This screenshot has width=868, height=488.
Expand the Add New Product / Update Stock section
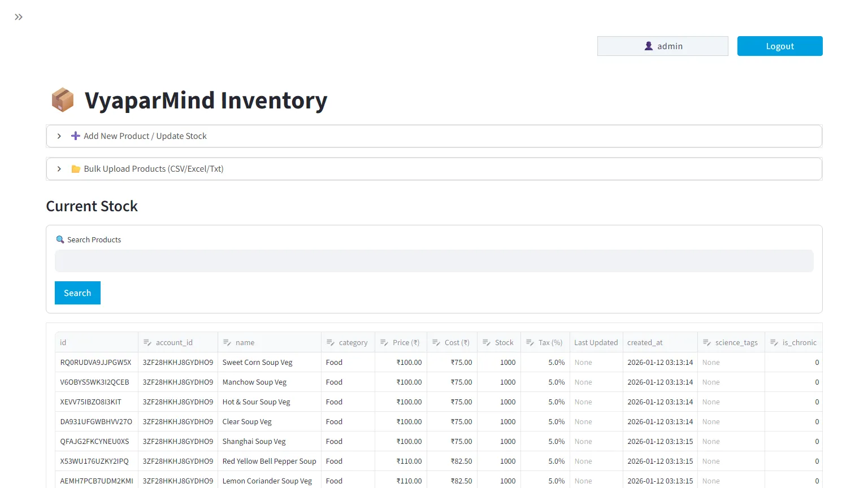(x=434, y=136)
